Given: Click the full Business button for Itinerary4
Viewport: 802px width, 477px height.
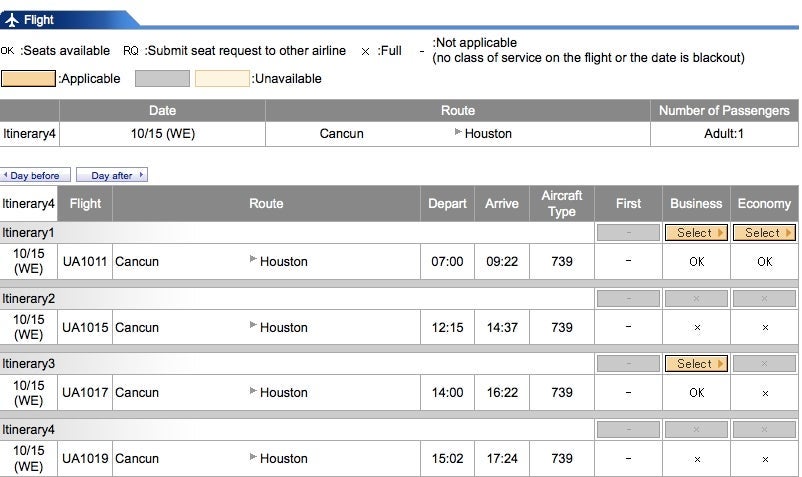Looking at the screenshot, I should click(x=696, y=429).
